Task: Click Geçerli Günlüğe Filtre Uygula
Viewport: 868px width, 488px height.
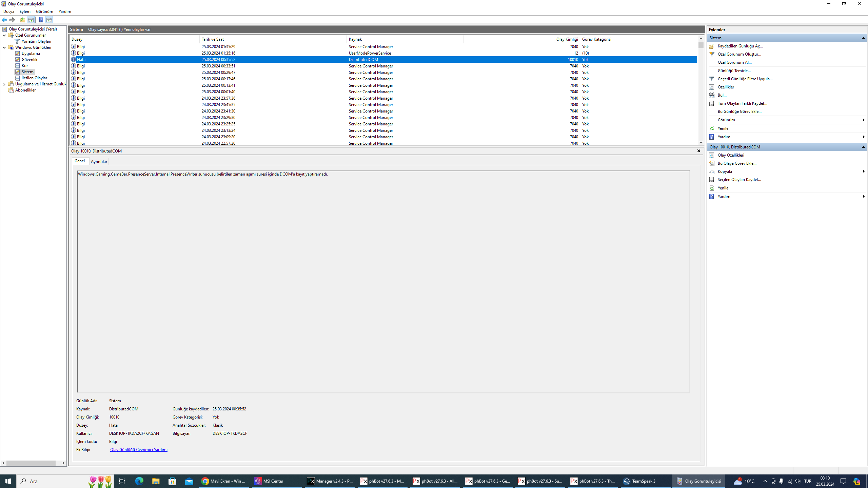Action: click(x=745, y=79)
